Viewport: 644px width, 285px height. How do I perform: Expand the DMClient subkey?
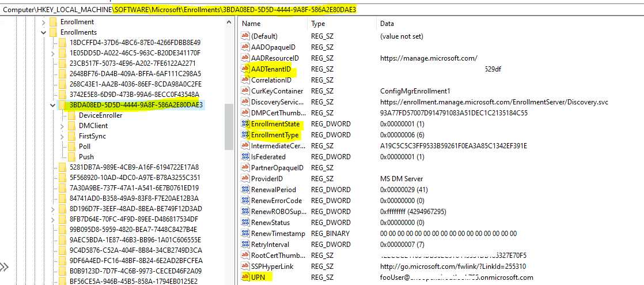coord(62,125)
